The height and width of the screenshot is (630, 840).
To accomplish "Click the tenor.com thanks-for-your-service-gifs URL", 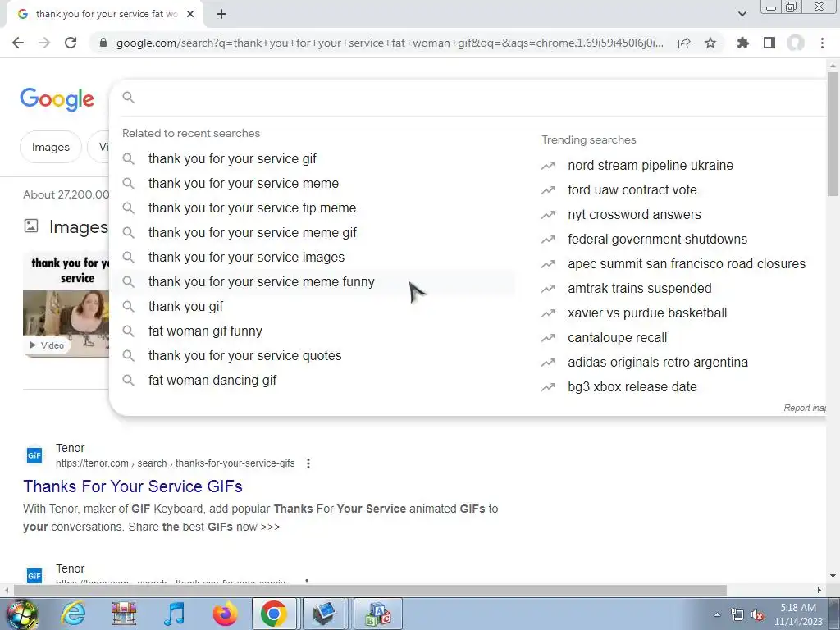I will (x=176, y=463).
